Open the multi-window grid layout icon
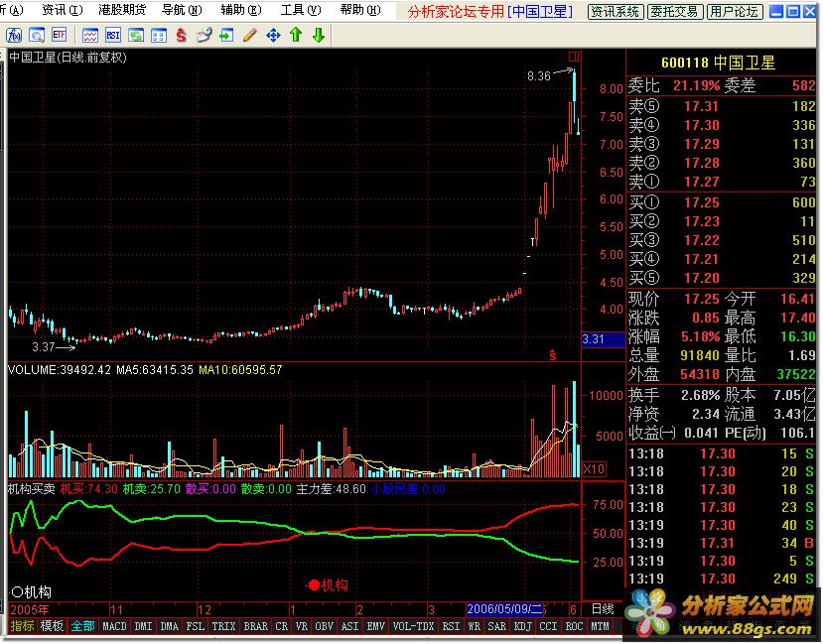Image resolution: width=823 pixels, height=644 pixels. point(159,35)
